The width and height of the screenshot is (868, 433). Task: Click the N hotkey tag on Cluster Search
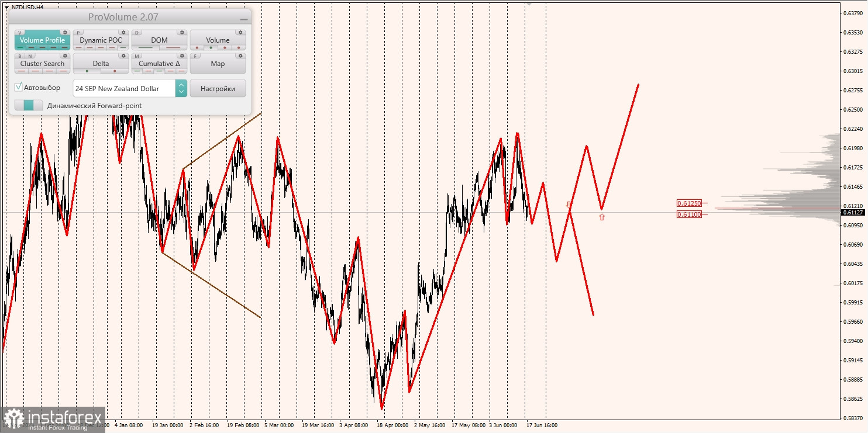tap(30, 56)
